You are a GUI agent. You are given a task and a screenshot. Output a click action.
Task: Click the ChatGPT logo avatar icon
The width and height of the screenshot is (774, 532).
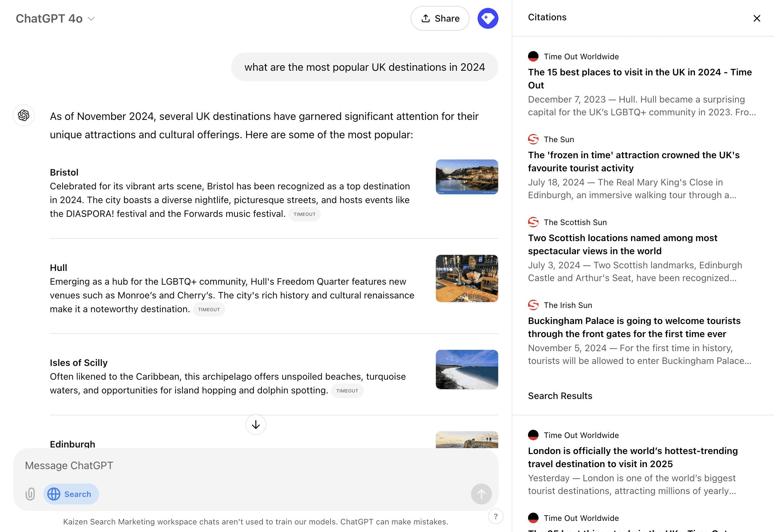(24, 115)
